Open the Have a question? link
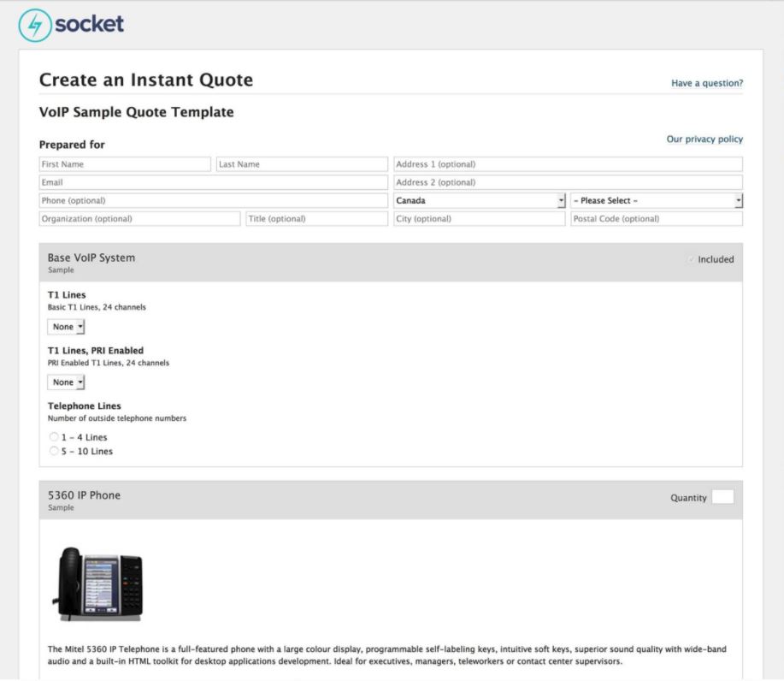784x681 pixels. tap(707, 83)
